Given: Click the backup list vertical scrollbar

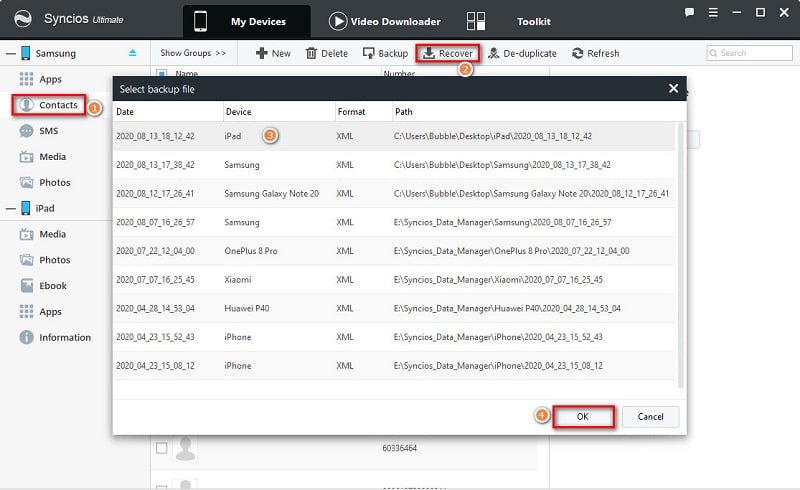Looking at the screenshot, I should (680, 255).
